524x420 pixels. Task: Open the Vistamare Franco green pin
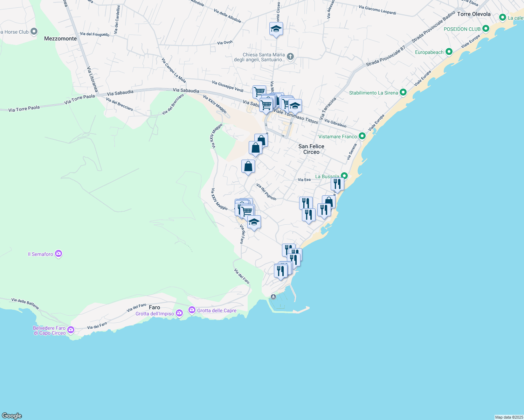click(362, 136)
